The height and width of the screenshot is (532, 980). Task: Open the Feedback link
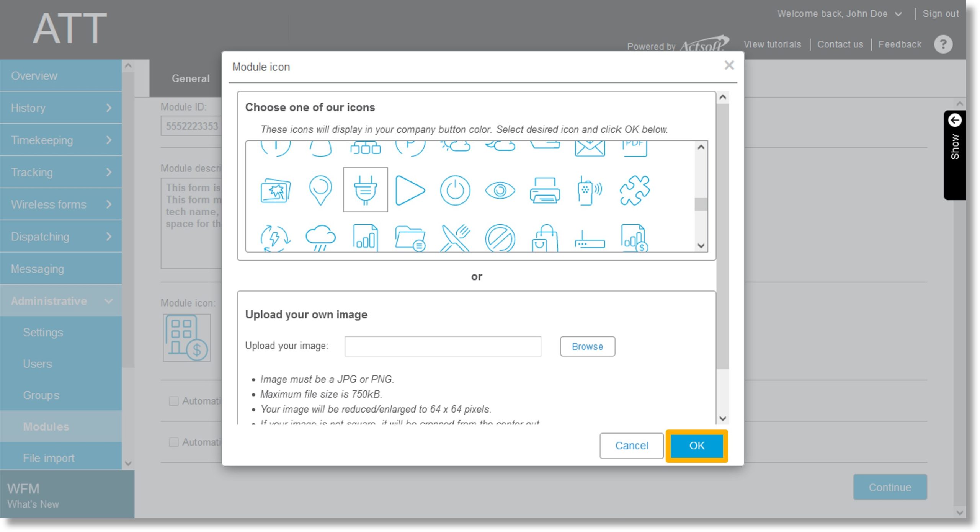point(900,44)
